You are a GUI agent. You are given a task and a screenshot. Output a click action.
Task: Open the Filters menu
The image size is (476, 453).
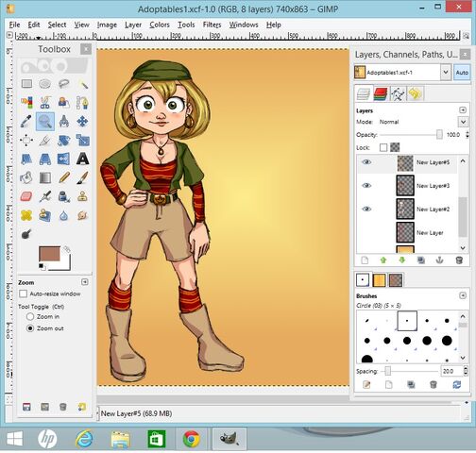point(212,25)
